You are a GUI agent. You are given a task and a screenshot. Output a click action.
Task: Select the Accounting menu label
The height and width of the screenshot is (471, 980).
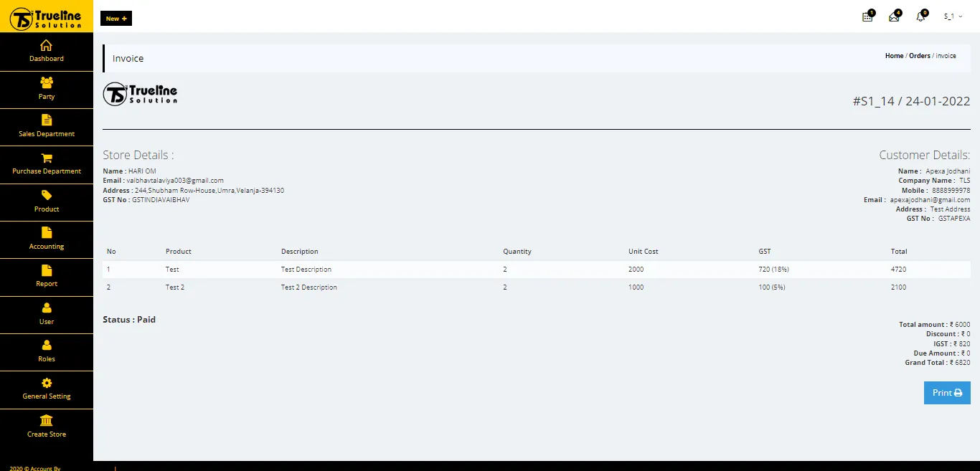tap(47, 247)
